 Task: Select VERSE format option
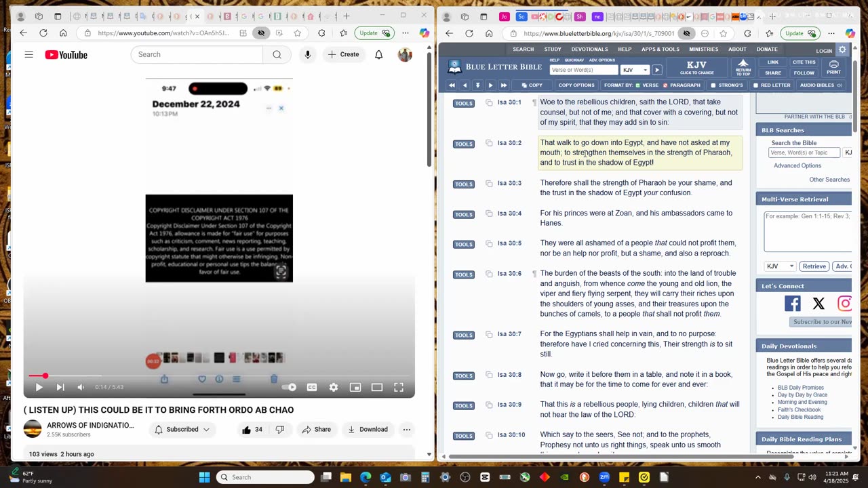646,85
